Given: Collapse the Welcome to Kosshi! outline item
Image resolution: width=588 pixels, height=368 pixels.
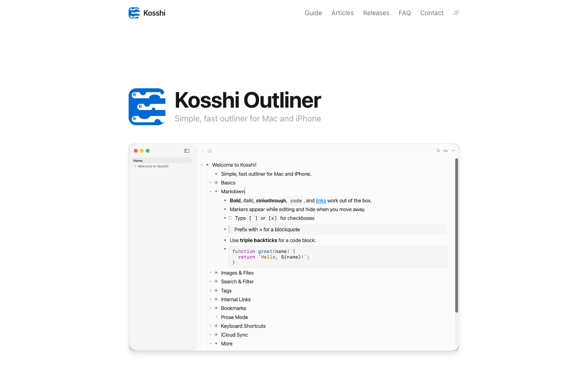Looking at the screenshot, I should (x=202, y=165).
